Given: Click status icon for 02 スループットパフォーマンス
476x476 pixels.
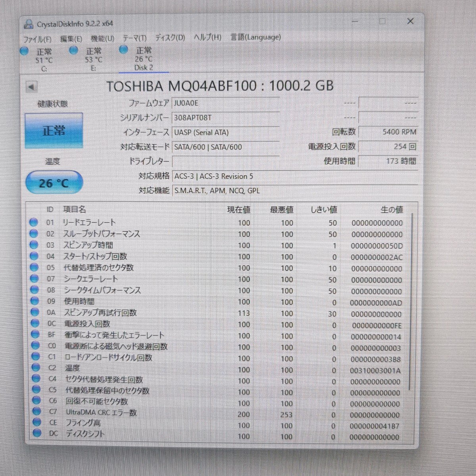Looking at the screenshot, I should pyautogui.click(x=34, y=234).
